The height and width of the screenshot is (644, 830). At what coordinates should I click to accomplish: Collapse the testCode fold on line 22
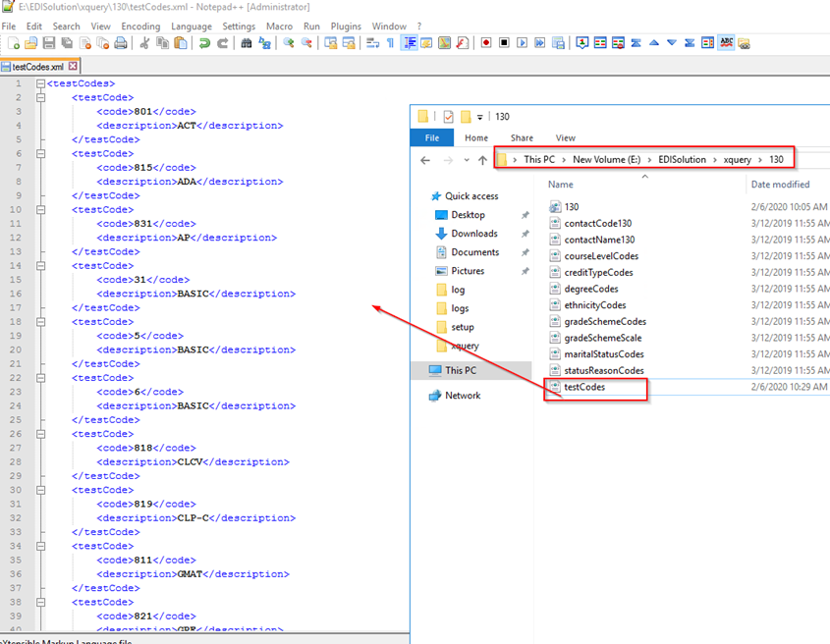coord(40,378)
